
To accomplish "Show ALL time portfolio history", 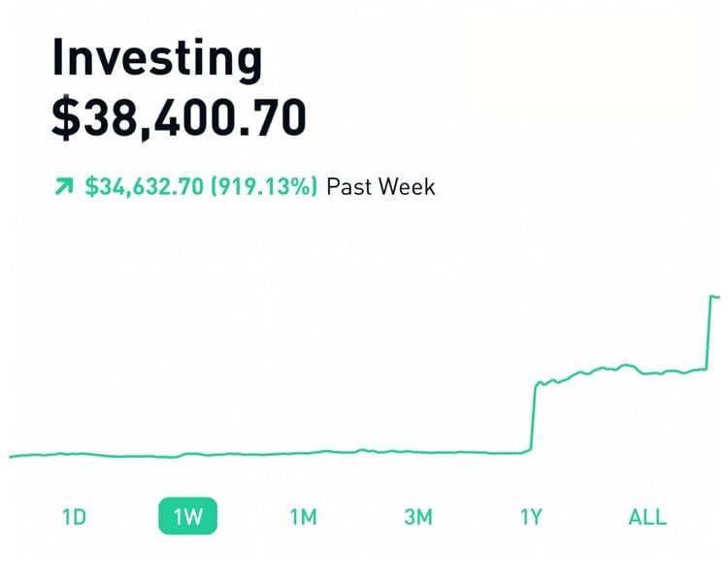I will (x=647, y=516).
